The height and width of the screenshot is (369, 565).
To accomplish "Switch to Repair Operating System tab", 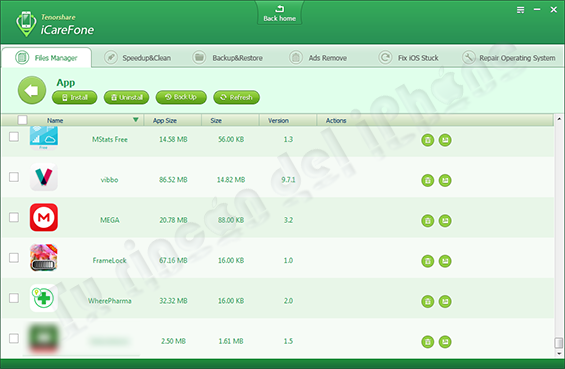I will pyautogui.click(x=509, y=58).
